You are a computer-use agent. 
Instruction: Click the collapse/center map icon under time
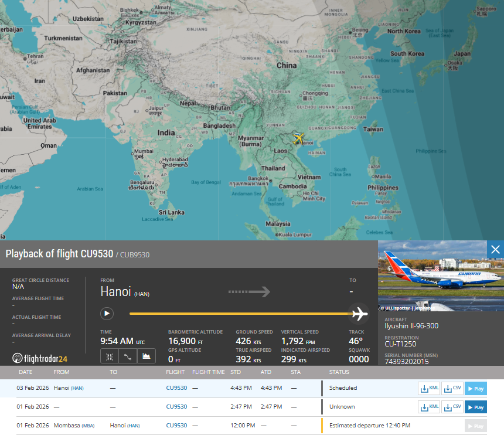110,356
